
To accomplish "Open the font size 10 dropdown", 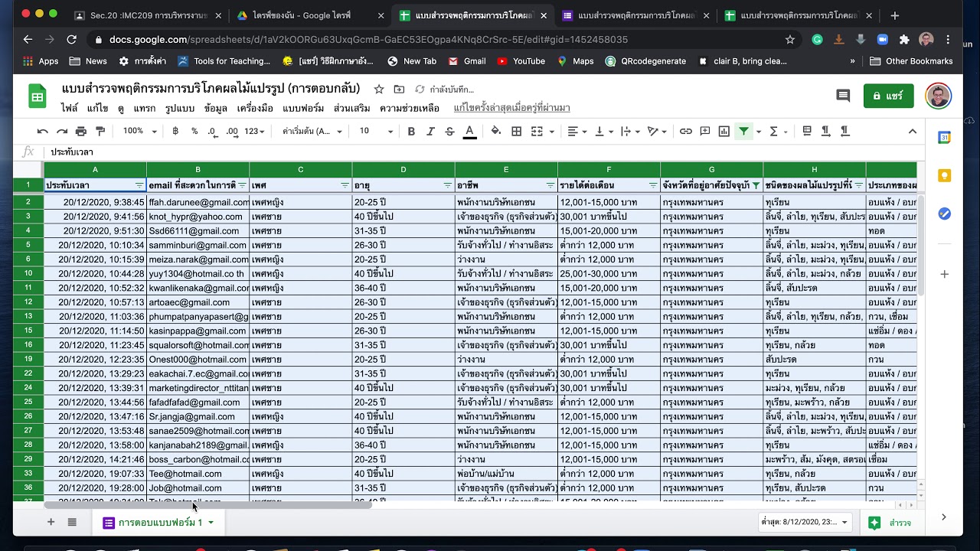I will [x=376, y=132].
